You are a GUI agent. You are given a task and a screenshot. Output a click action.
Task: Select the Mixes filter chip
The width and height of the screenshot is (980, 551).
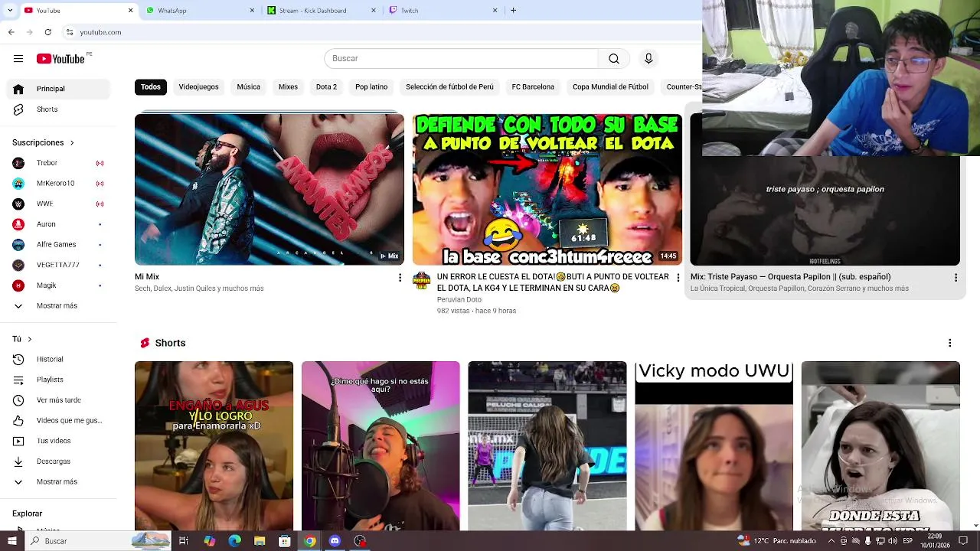click(288, 87)
